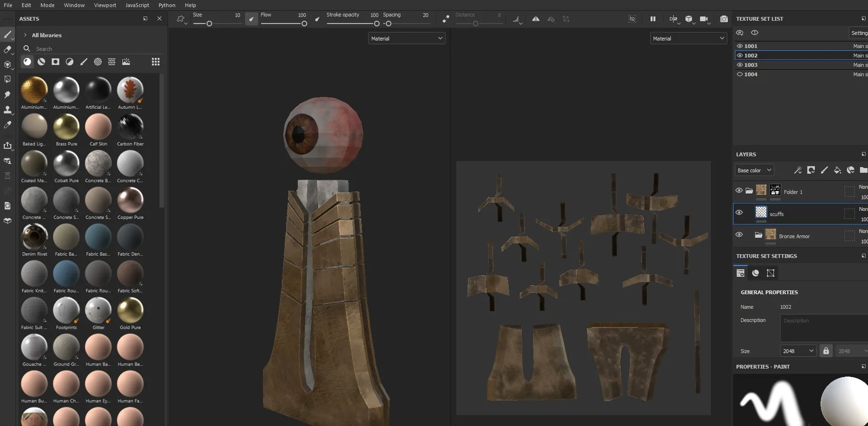This screenshot has height=426, width=868.
Task: Select the Projection tool
Action: coord(8,64)
